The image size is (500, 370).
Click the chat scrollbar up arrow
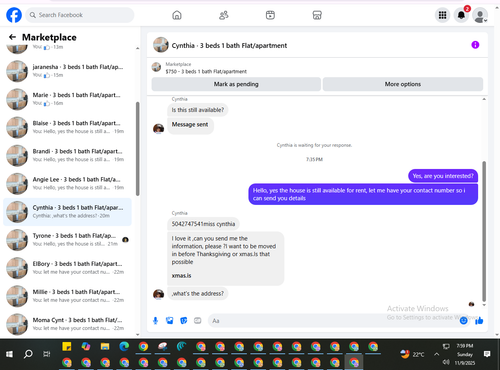pyautogui.click(x=484, y=99)
